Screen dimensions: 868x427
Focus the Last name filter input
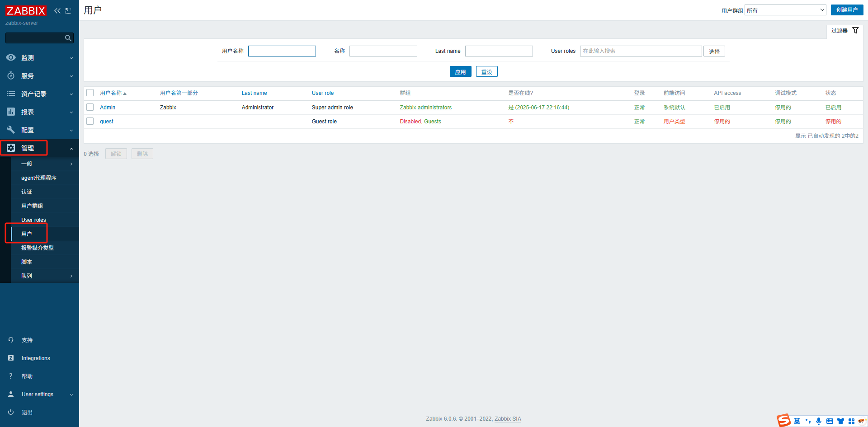click(x=499, y=51)
